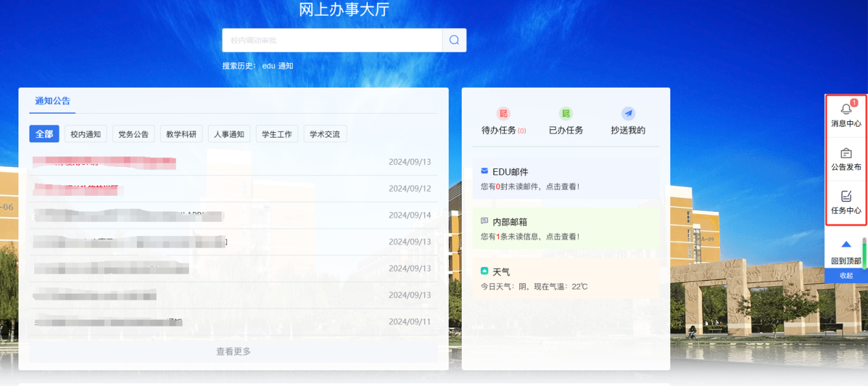Switch to 人事通知 category
Image resolution: width=868 pixels, height=386 pixels.
(229, 134)
